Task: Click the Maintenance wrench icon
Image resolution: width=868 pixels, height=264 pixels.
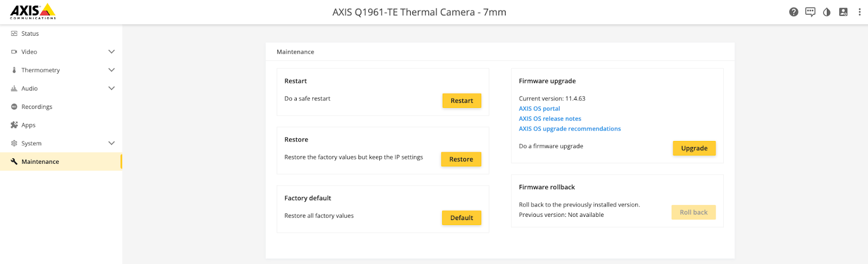Action: coord(14,162)
